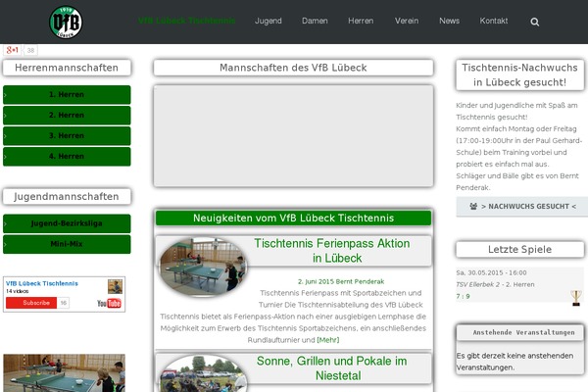Click the 2. Juni 2015 Bernt Penderak byline
This screenshot has width=588, height=392.
341,281
